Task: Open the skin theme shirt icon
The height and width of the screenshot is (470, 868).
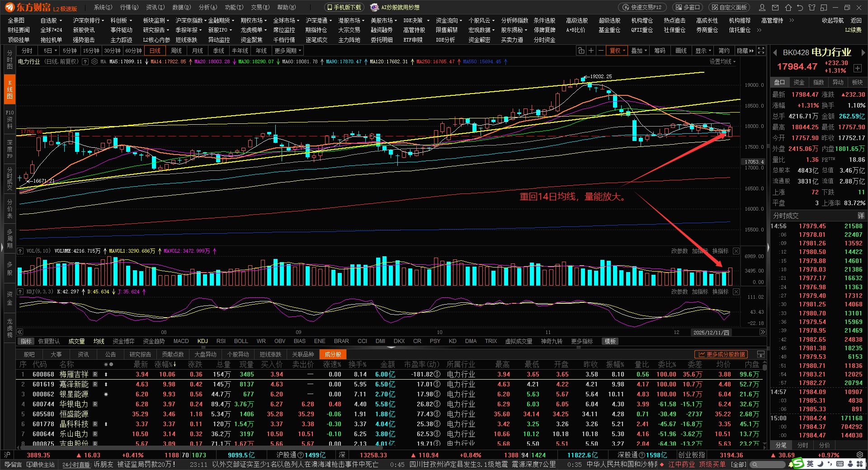Action: [811, 8]
